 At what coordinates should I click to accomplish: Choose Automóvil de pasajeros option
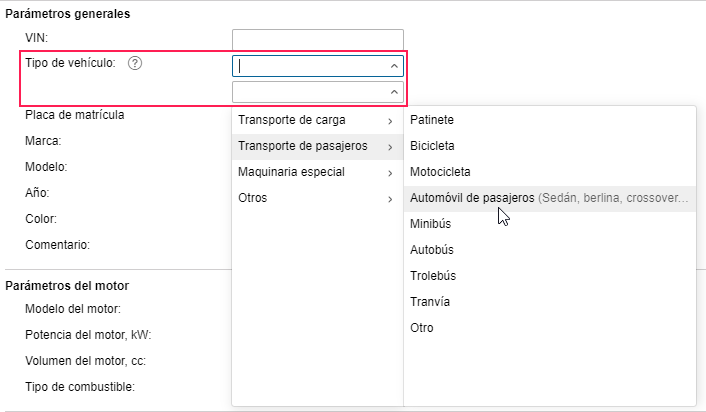[x=472, y=198]
